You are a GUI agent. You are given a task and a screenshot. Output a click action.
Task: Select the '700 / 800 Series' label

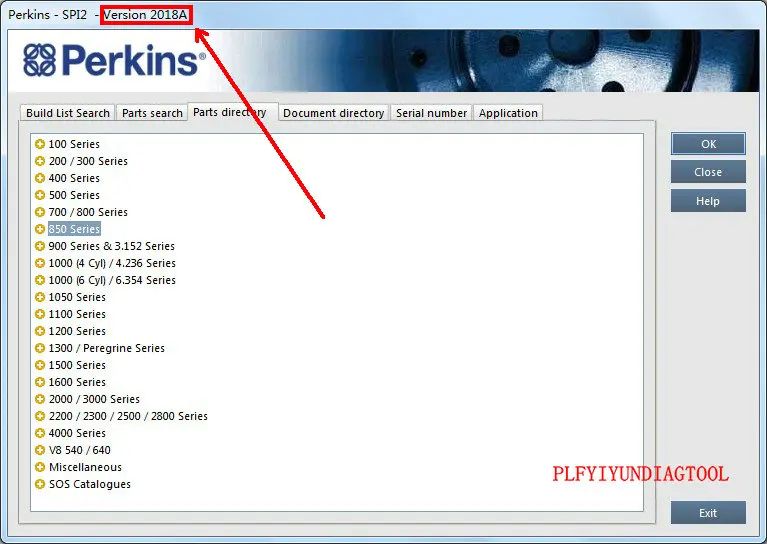coord(88,212)
